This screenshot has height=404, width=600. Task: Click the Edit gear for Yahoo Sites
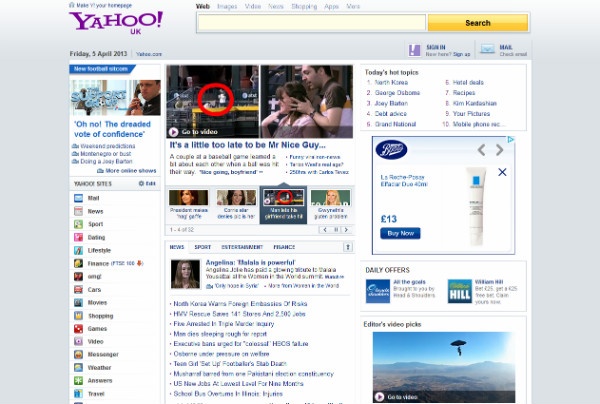(x=141, y=184)
